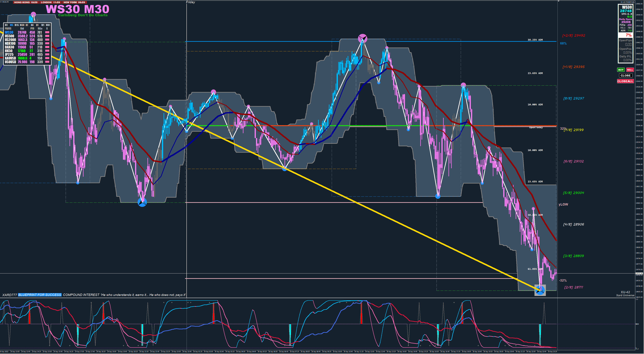The height and width of the screenshot is (354, 644).
Task: Click the blue arrow marker at the left swing low
Action: coord(142,202)
